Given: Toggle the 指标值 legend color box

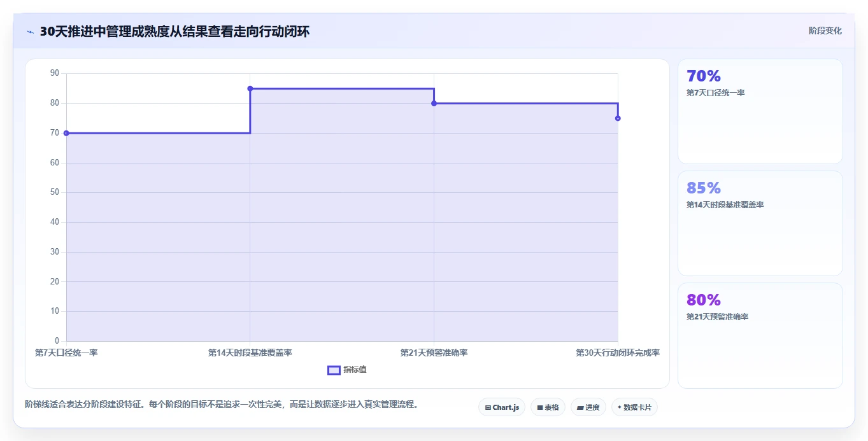Looking at the screenshot, I should click(334, 370).
